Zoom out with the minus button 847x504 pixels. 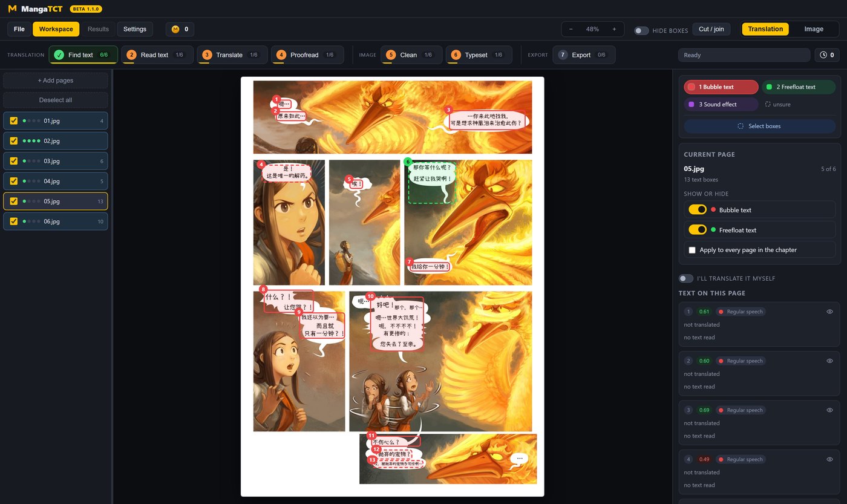[x=571, y=29]
